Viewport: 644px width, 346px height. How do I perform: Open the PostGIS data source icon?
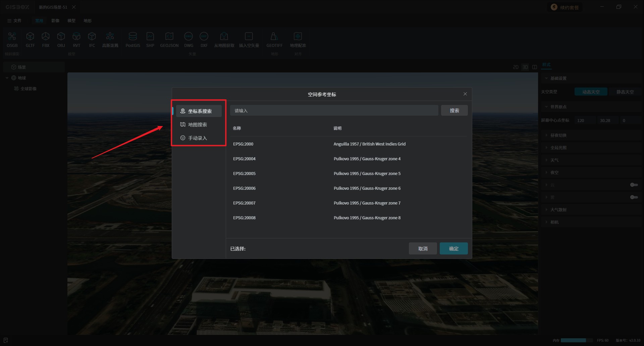(132, 37)
